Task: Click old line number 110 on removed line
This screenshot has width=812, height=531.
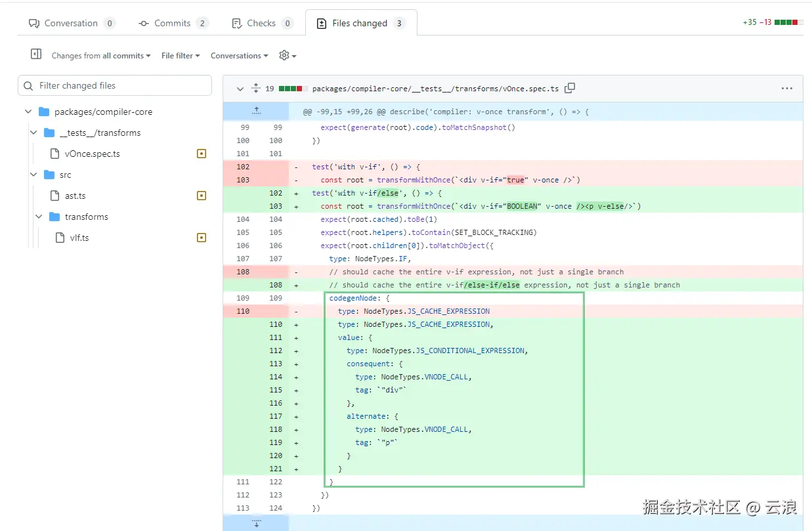Action: 243,311
